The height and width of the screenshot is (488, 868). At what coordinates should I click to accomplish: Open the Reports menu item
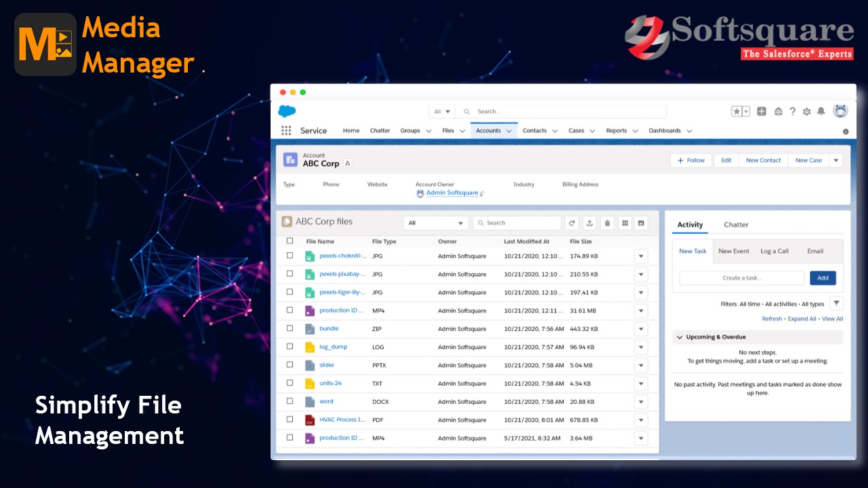pos(616,130)
